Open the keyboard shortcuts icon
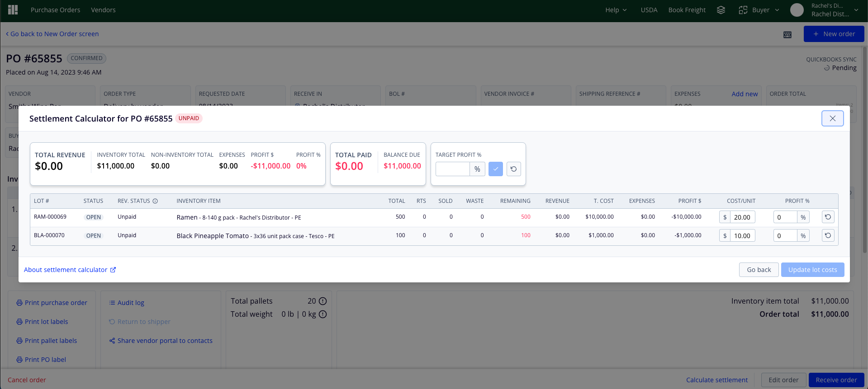Screen dimensions: 868x389 click(787, 34)
